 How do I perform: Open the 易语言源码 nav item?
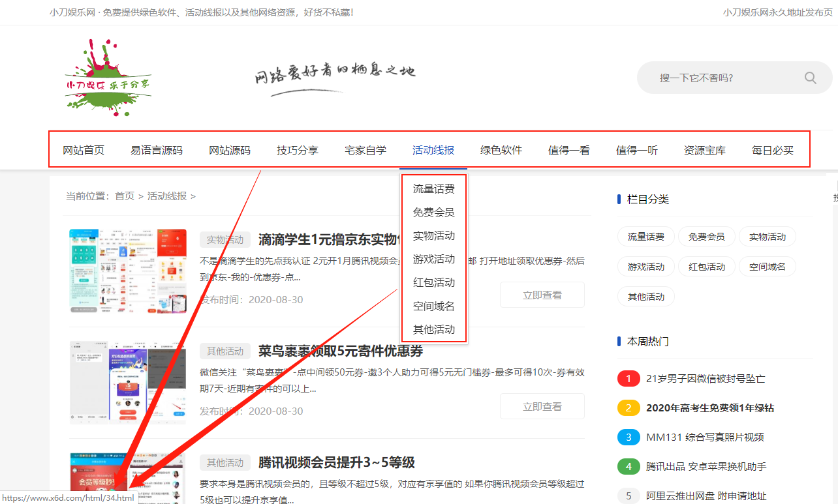pyautogui.click(x=157, y=151)
